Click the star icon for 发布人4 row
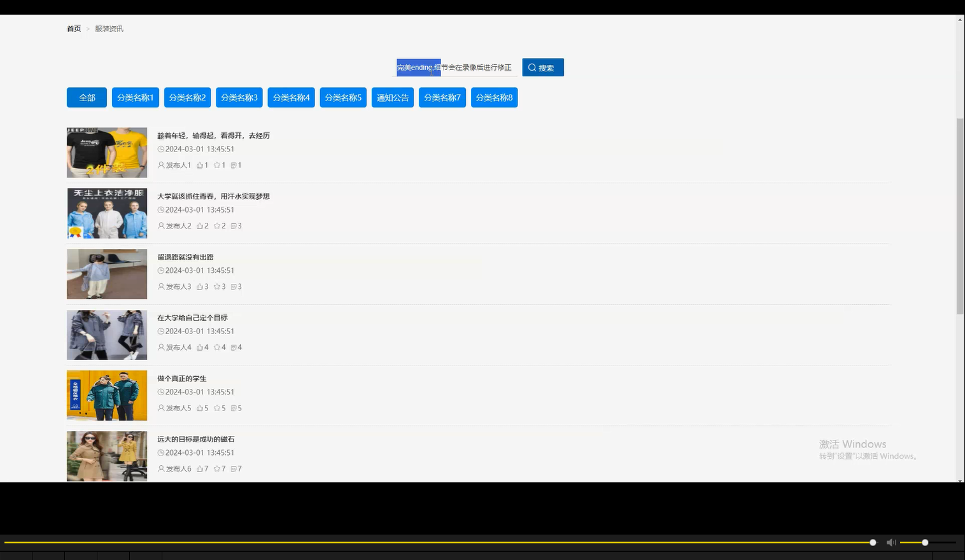This screenshot has width=965, height=560. point(217,347)
